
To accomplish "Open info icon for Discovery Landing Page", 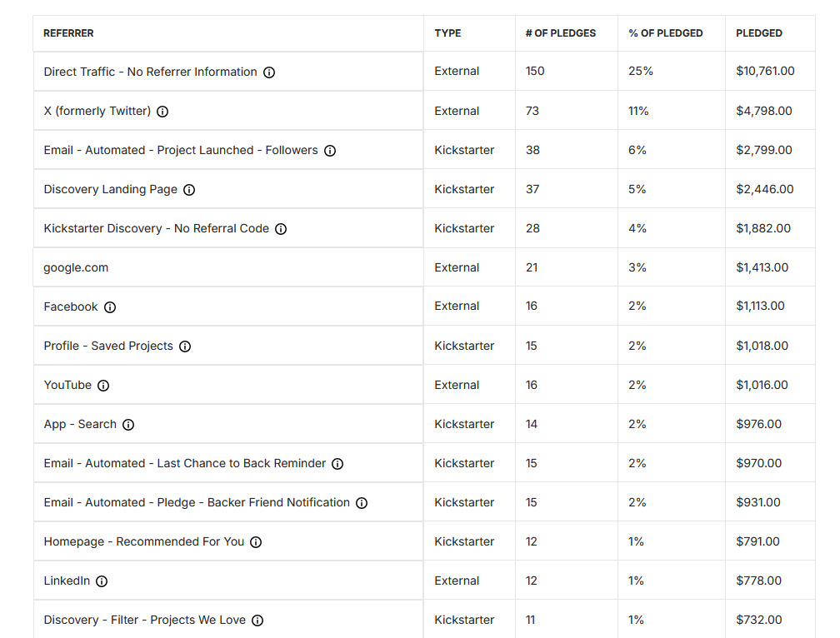I will (189, 190).
